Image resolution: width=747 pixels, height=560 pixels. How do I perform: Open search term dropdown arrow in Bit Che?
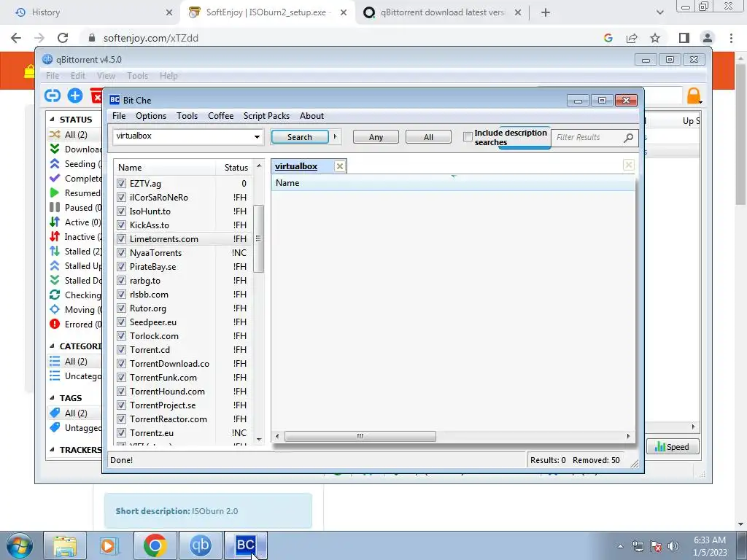pos(257,137)
